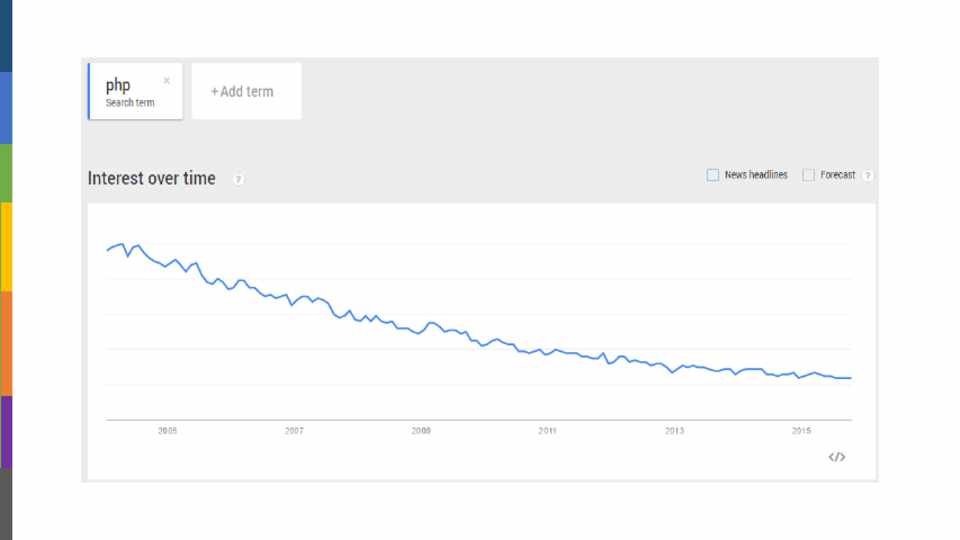Click the 2009 label on the time axis
The height and width of the screenshot is (540, 960).
click(421, 431)
